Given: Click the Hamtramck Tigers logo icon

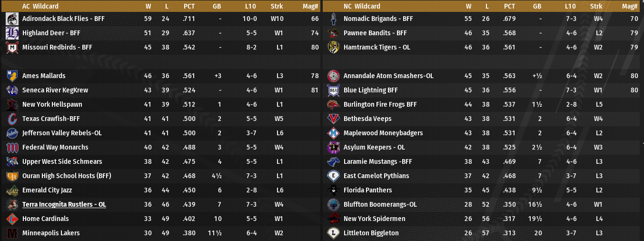Looking at the screenshot, I should (x=333, y=48).
